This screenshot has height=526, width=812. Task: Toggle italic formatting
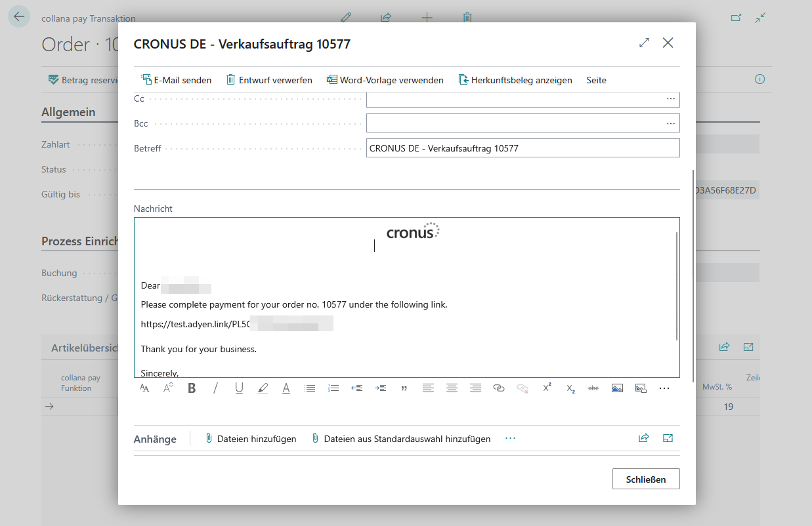click(x=215, y=388)
